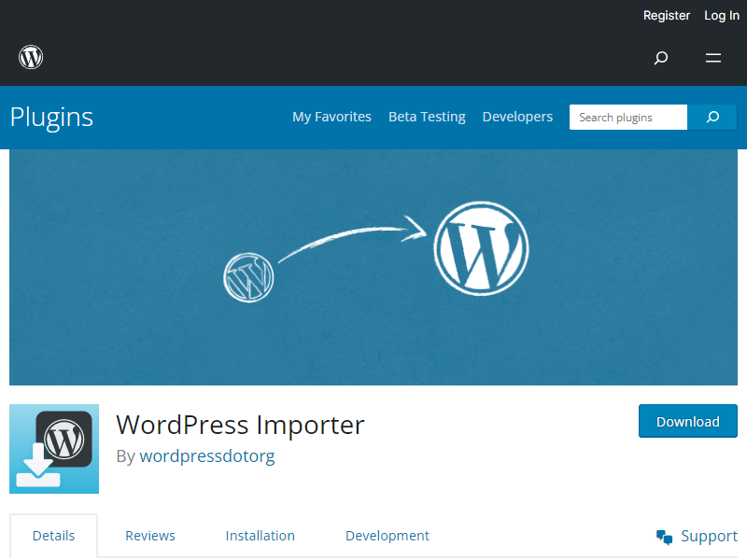This screenshot has width=747, height=560.
Task: Click the plugin banner image
Action: pyautogui.click(x=373, y=267)
